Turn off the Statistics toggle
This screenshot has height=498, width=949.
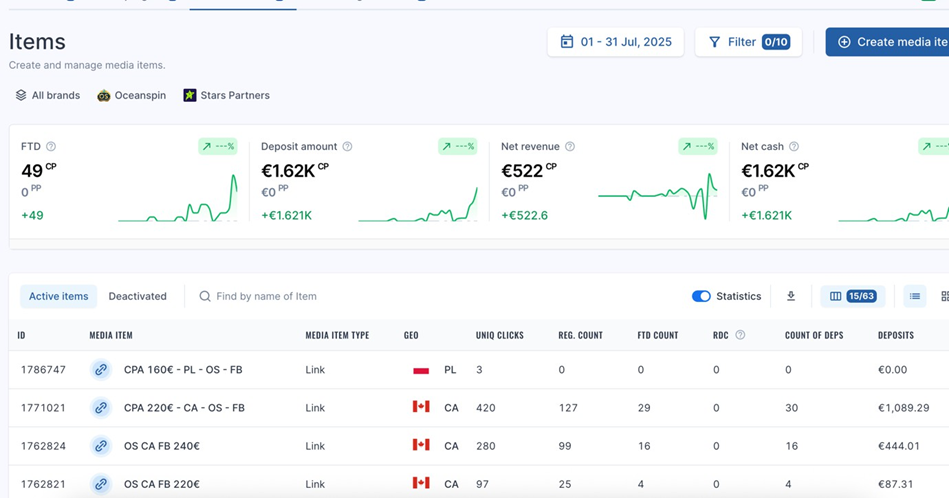click(701, 296)
